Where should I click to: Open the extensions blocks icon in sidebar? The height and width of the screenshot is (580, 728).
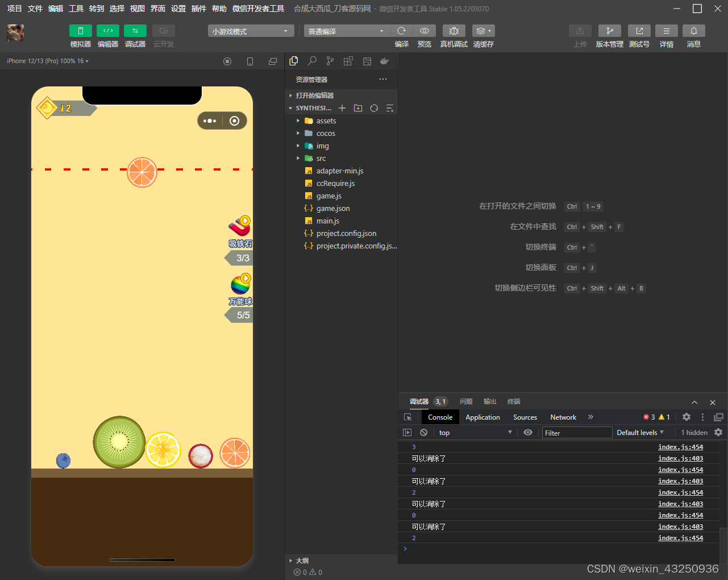(348, 61)
